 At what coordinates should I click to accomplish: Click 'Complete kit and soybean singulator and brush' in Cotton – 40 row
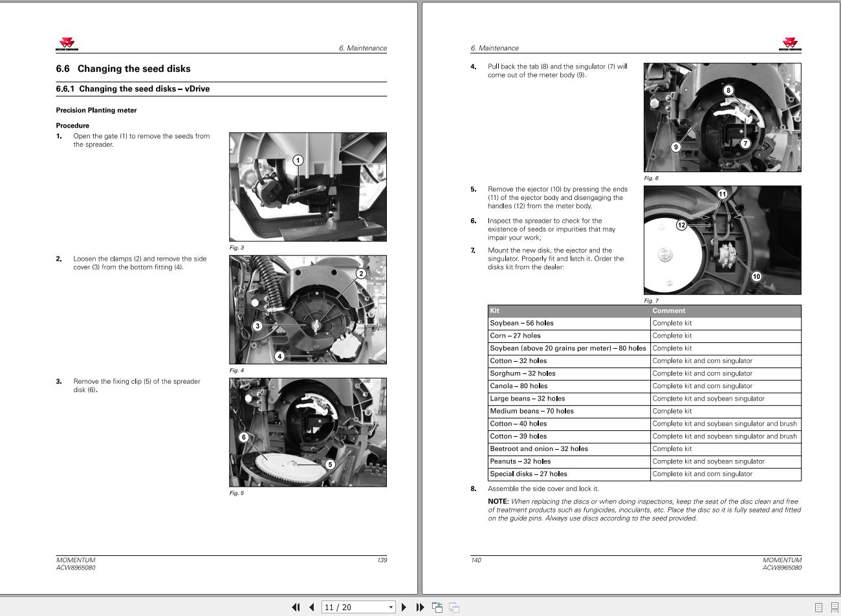click(x=725, y=424)
